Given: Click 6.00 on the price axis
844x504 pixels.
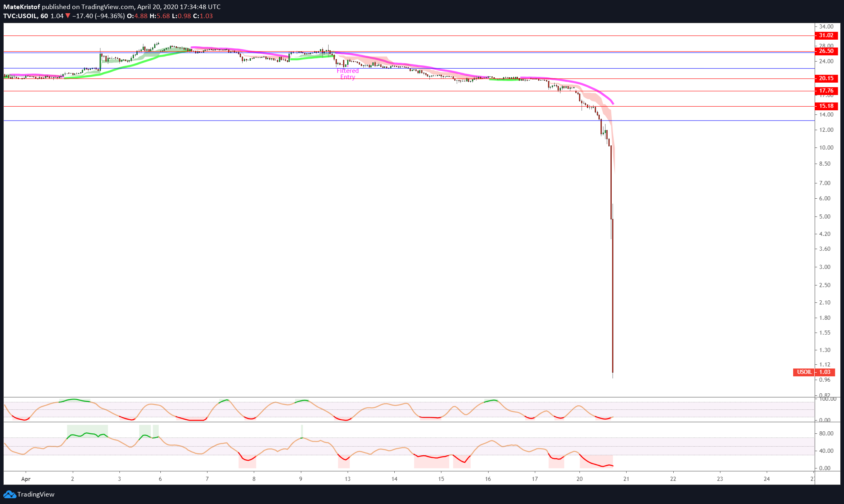Looking at the screenshot, I should pos(825,198).
